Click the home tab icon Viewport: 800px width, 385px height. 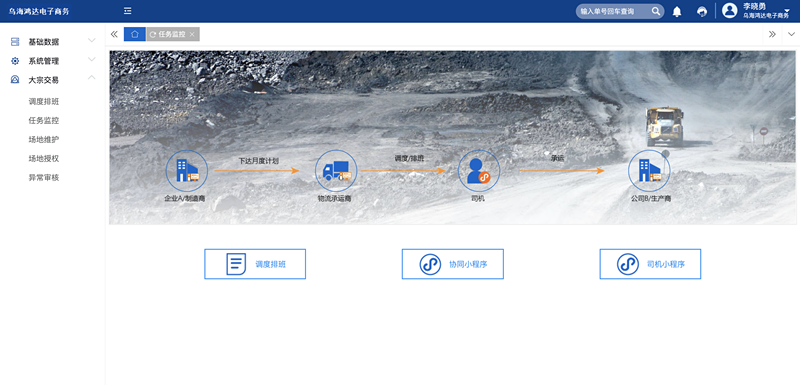click(135, 34)
